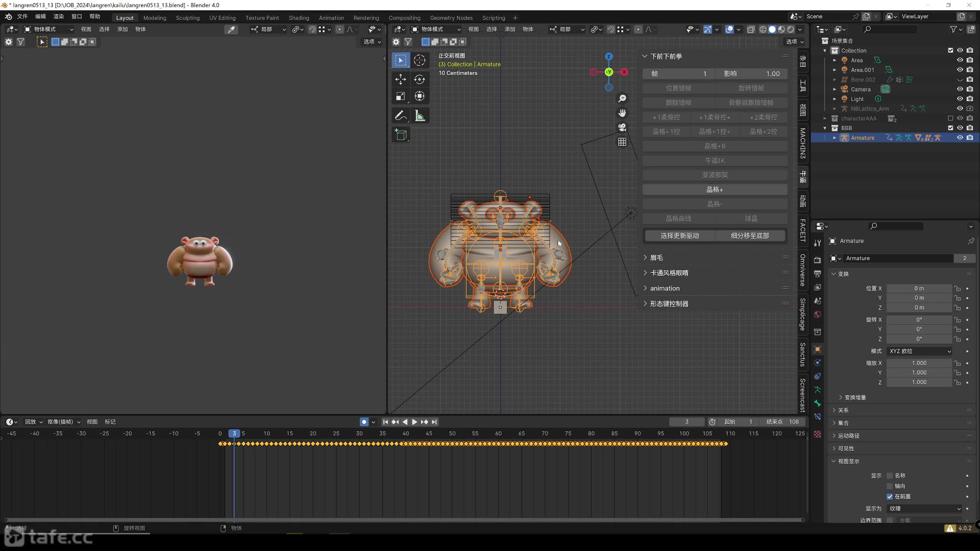The height and width of the screenshot is (551, 980).
Task: Click the zoom view magnifier icon
Action: (x=622, y=99)
